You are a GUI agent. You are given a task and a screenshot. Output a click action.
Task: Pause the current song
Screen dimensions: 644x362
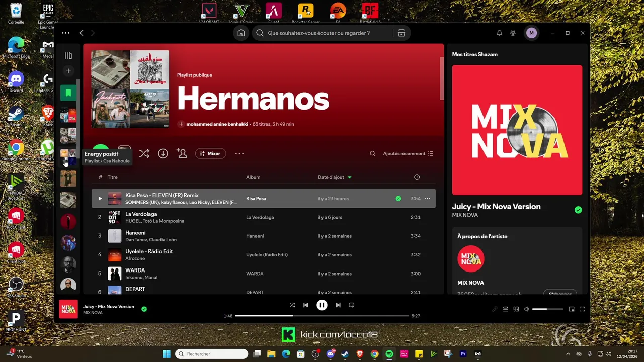(x=322, y=305)
